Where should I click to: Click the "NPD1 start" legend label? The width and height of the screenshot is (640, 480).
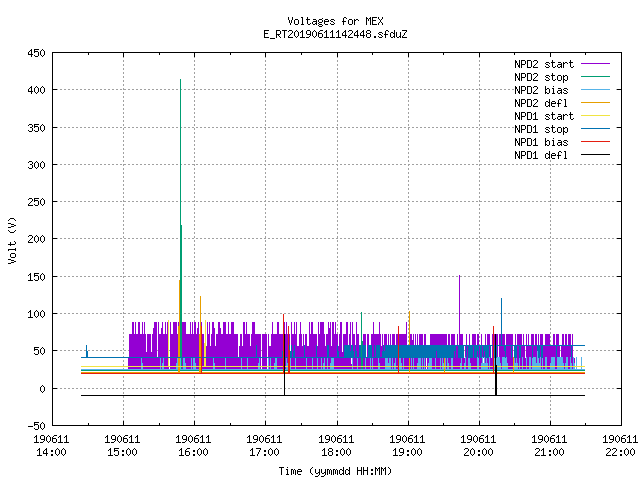(544, 116)
